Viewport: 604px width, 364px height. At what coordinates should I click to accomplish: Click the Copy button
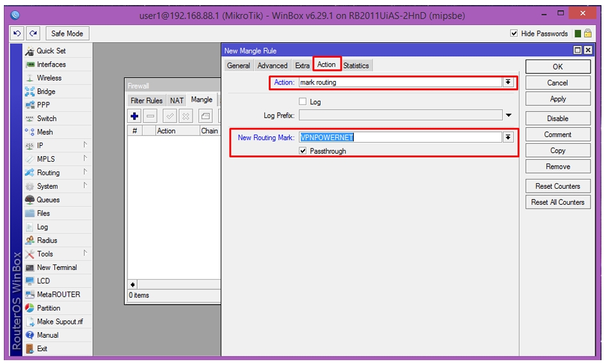pos(558,150)
